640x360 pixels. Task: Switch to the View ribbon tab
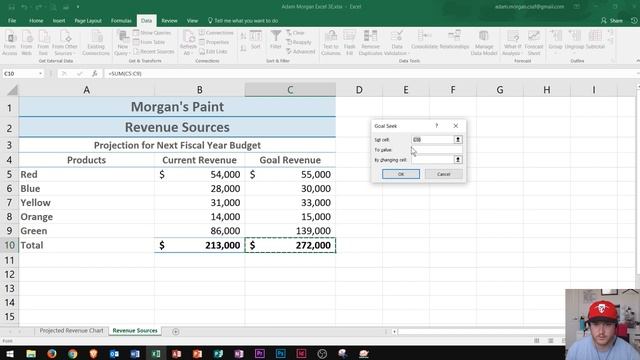click(x=192, y=20)
